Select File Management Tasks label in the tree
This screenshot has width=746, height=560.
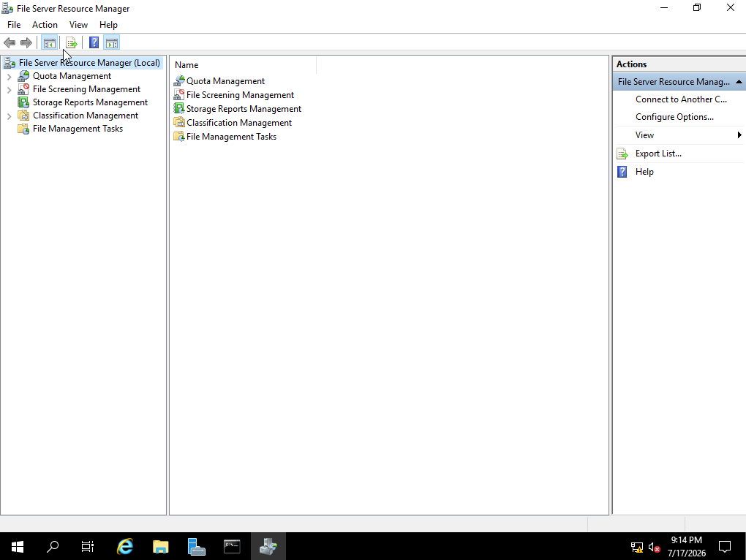[x=78, y=129]
